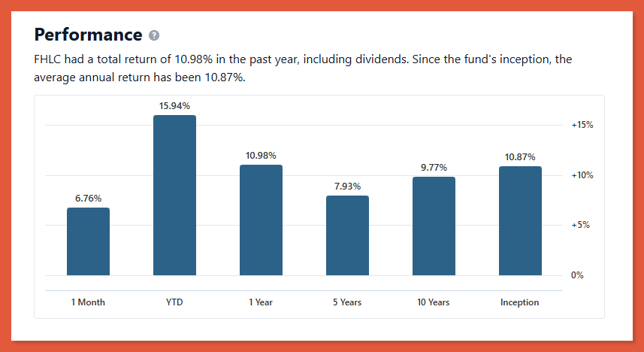Click the 15.94% value label
The image size is (644, 352).
(x=174, y=106)
